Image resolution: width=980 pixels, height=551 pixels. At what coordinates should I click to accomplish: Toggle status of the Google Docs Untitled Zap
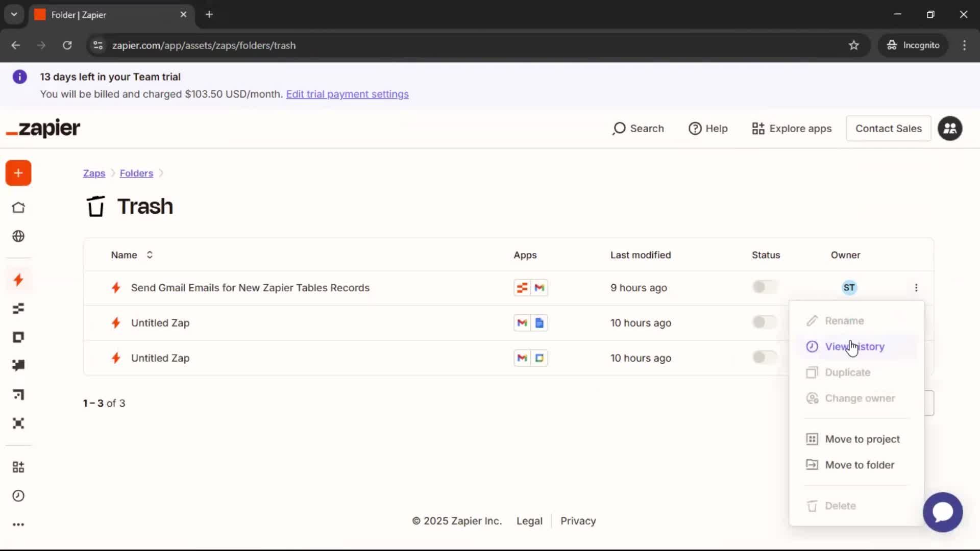[x=765, y=322]
